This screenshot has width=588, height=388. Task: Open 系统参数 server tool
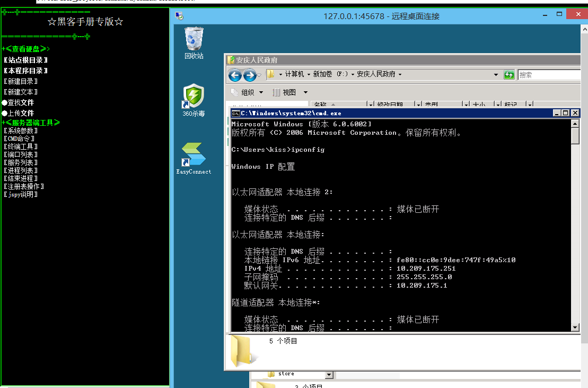[x=21, y=131]
